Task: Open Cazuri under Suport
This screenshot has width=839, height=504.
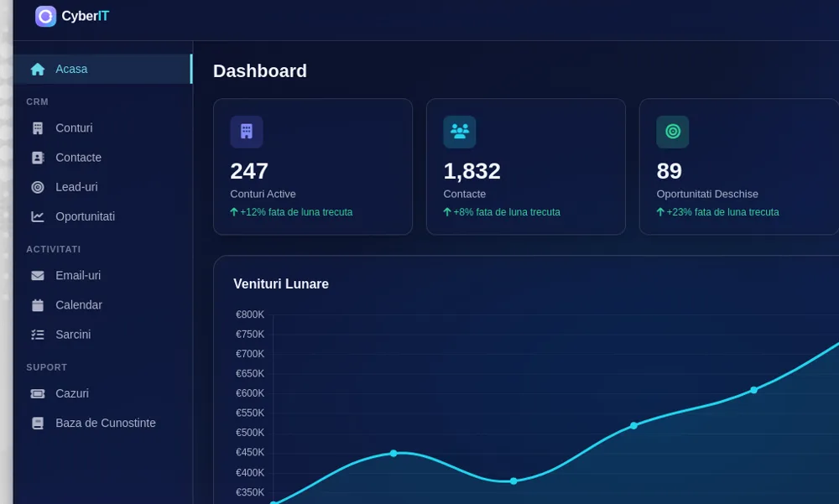Action: click(x=102, y=394)
